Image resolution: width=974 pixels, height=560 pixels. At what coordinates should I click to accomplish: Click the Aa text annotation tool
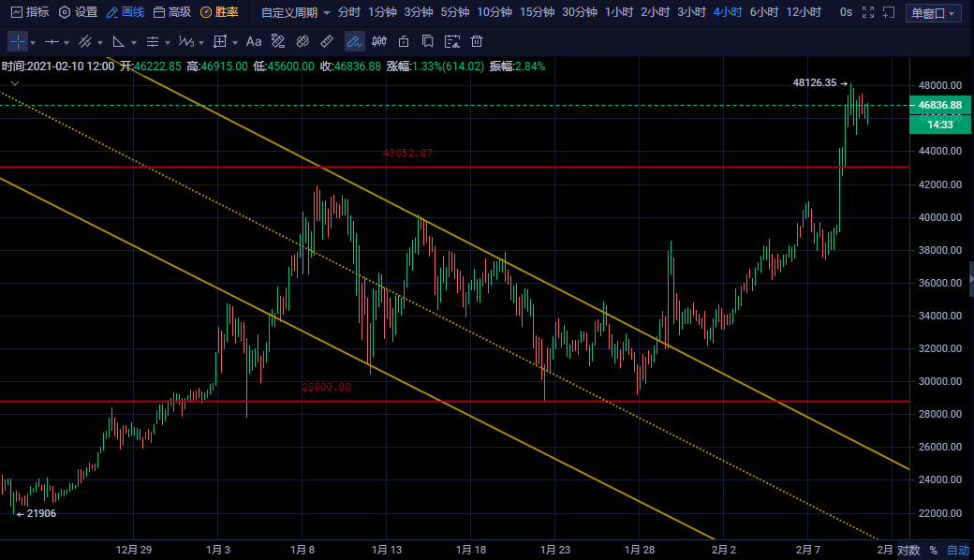tap(254, 42)
